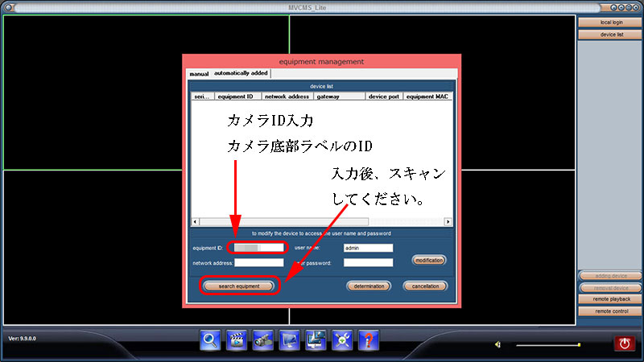Open the magnifier search tool in bottom toolbar
This screenshot has width=644, height=362.
click(x=210, y=340)
